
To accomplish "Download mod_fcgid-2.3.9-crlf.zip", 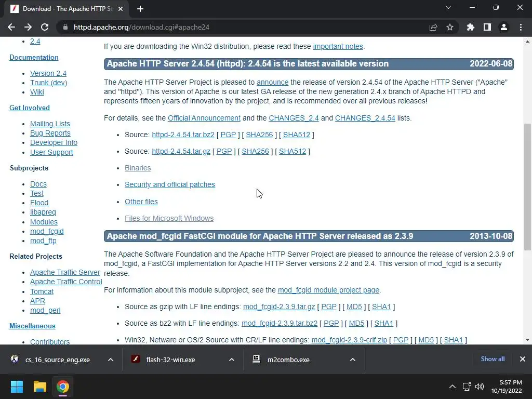I will point(349,340).
